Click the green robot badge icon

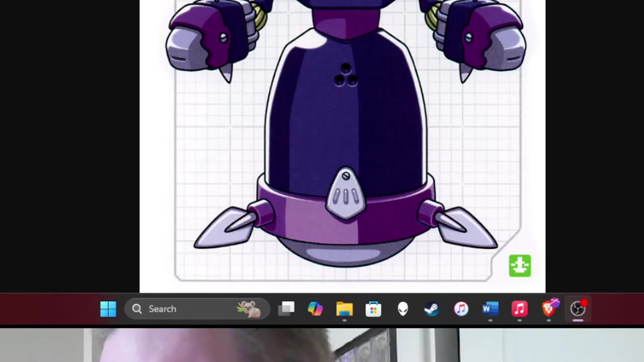tap(520, 266)
